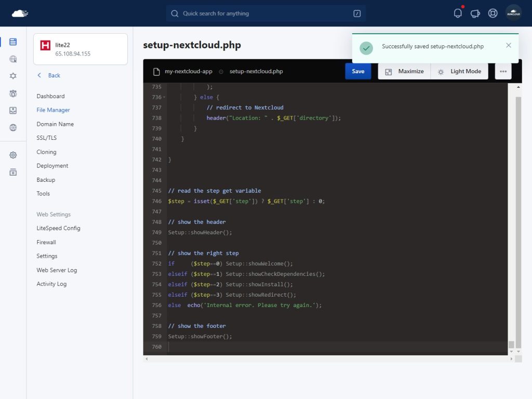Open the three-dot more options menu
The image size is (532, 399).
point(503,71)
